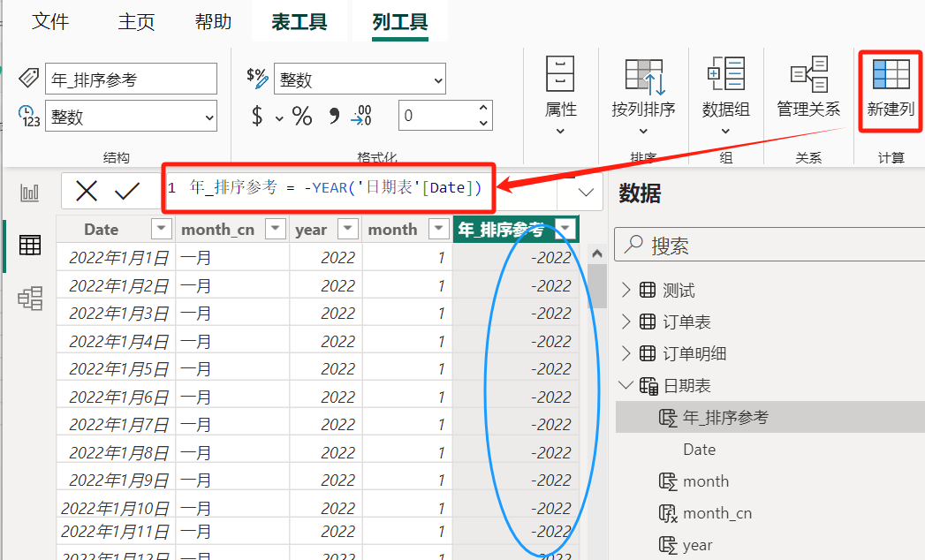The height and width of the screenshot is (560, 925).
Task: Open the year column filter dropdown
Action: (348, 229)
